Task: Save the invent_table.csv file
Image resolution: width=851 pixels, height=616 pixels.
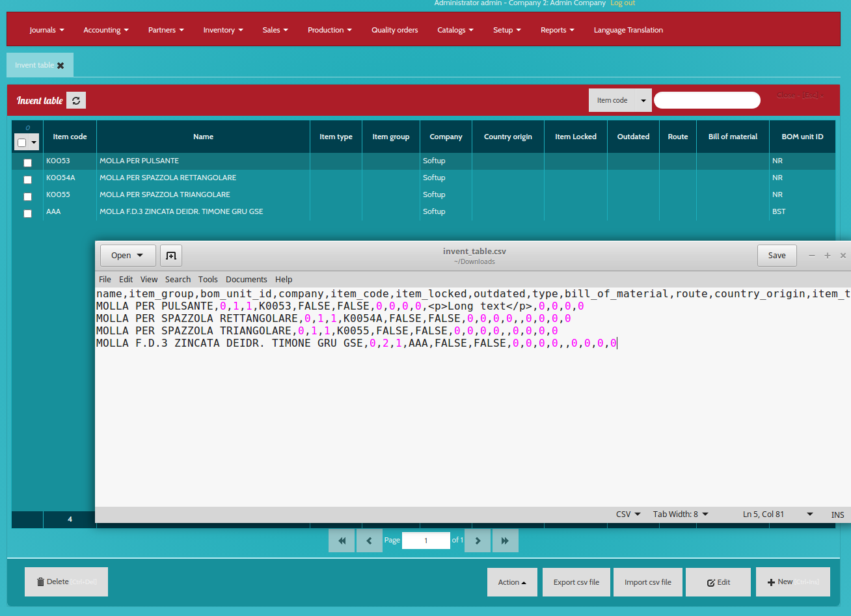Action: click(x=777, y=256)
